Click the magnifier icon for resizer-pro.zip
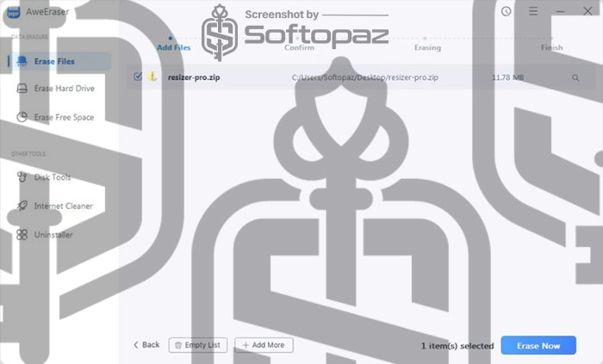 [575, 77]
